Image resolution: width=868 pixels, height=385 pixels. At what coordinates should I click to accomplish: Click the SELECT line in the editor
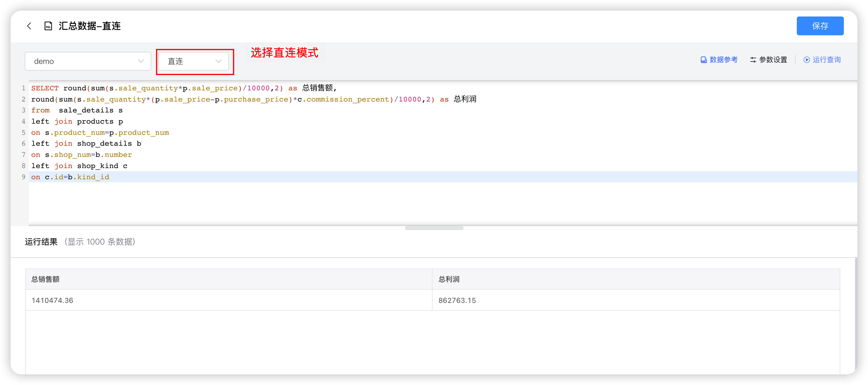point(184,88)
